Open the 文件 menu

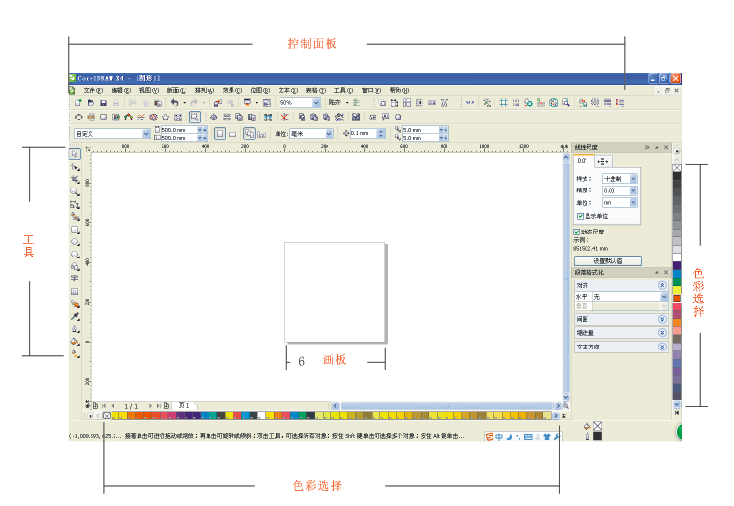click(92, 90)
